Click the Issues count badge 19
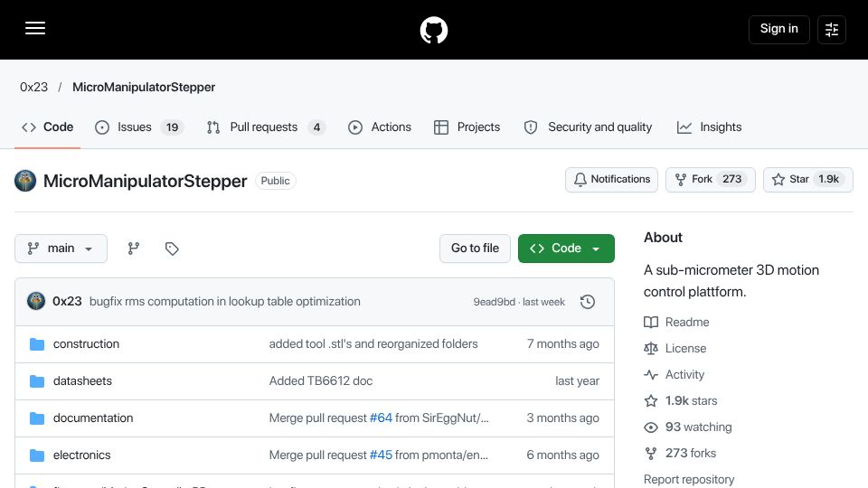868x488 pixels. pos(172,127)
